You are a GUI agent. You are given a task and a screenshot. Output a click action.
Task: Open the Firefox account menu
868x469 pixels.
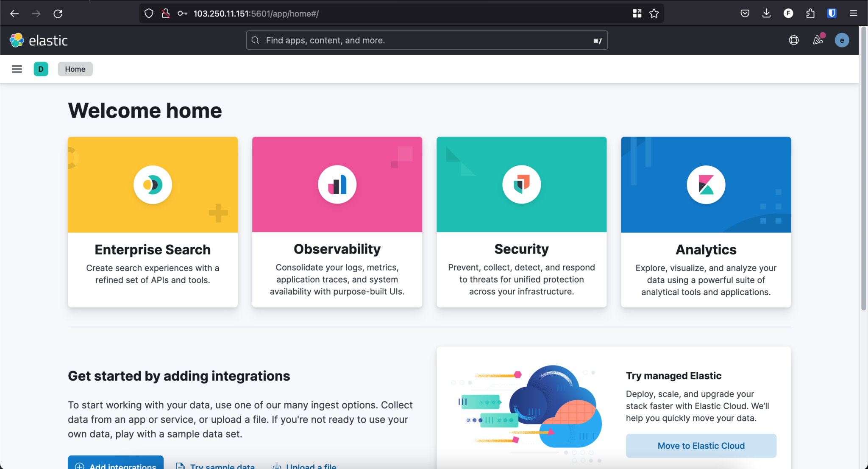[x=787, y=13]
